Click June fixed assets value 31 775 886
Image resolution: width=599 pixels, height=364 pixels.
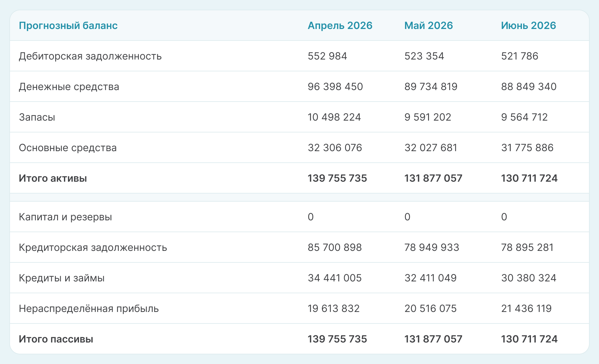coord(527,148)
